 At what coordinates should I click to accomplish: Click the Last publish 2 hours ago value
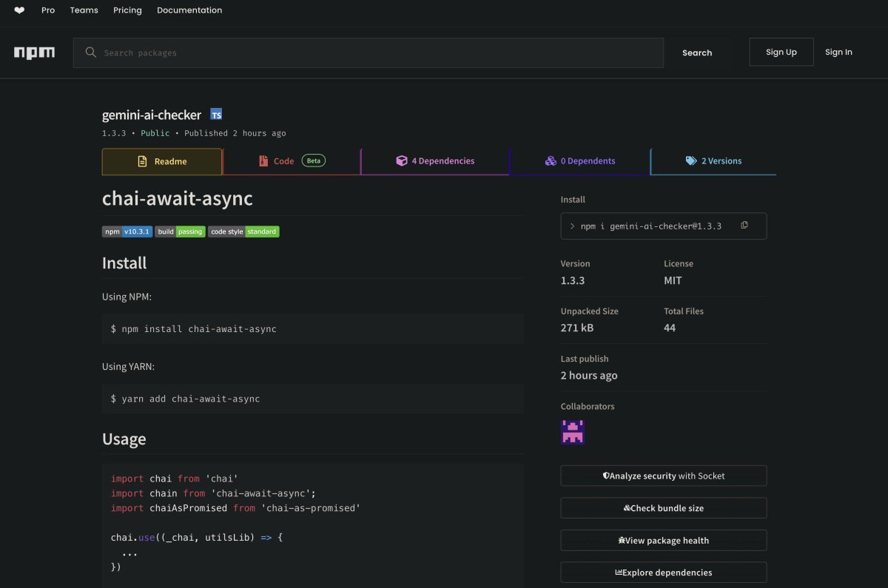tap(589, 376)
